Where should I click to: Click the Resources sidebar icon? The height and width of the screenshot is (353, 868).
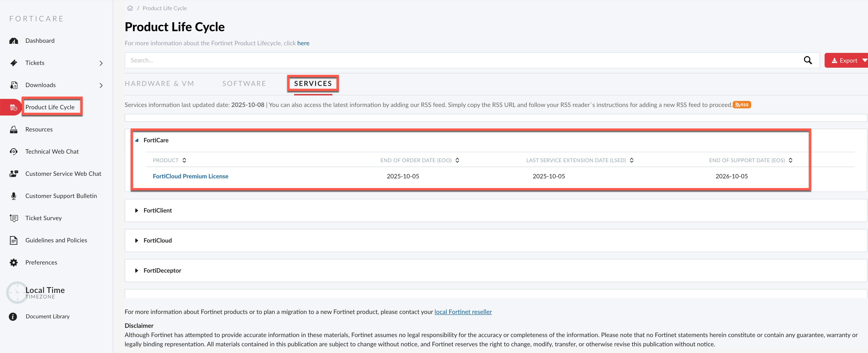(x=14, y=129)
